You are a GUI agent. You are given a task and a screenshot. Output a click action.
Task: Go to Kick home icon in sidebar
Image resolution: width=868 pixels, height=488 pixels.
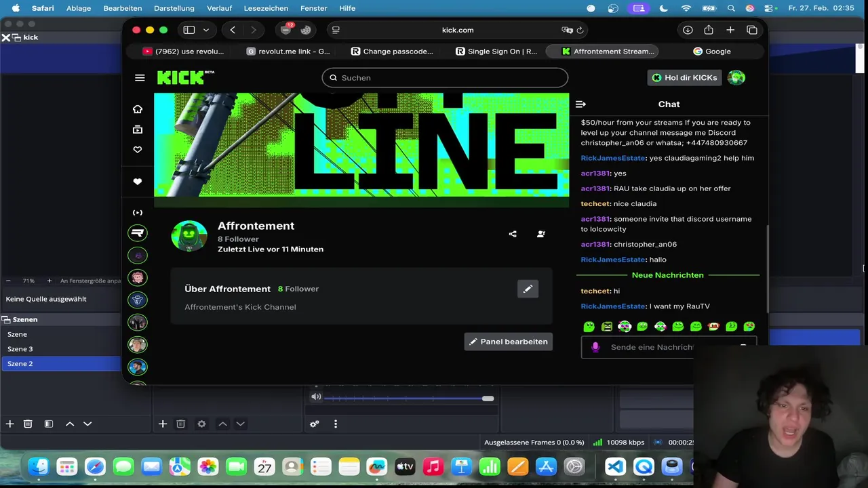pyautogui.click(x=138, y=109)
